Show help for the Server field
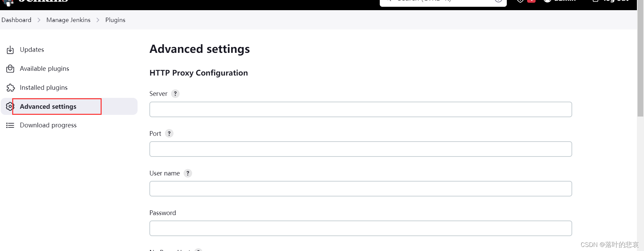Image resolution: width=644 pixels, height=251 pixels. [175, 93]
